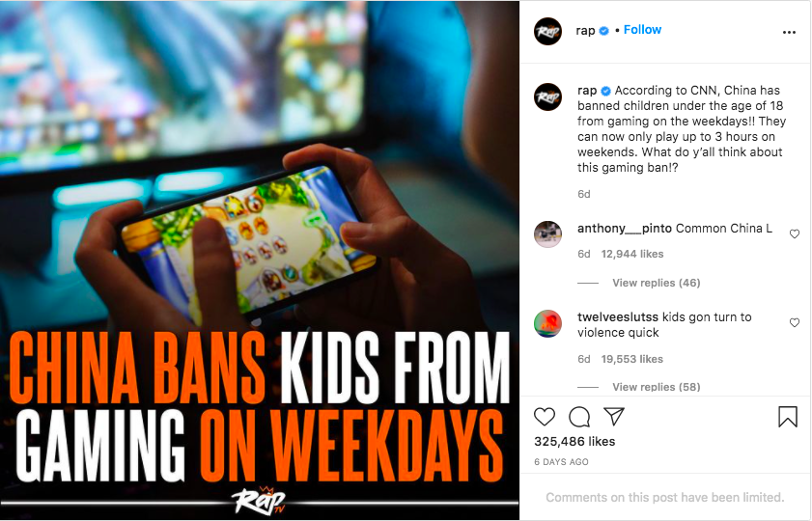Expand View replies (58)
Image resolution: width=812 pixels, height=521 pixels.
(657, 387)
